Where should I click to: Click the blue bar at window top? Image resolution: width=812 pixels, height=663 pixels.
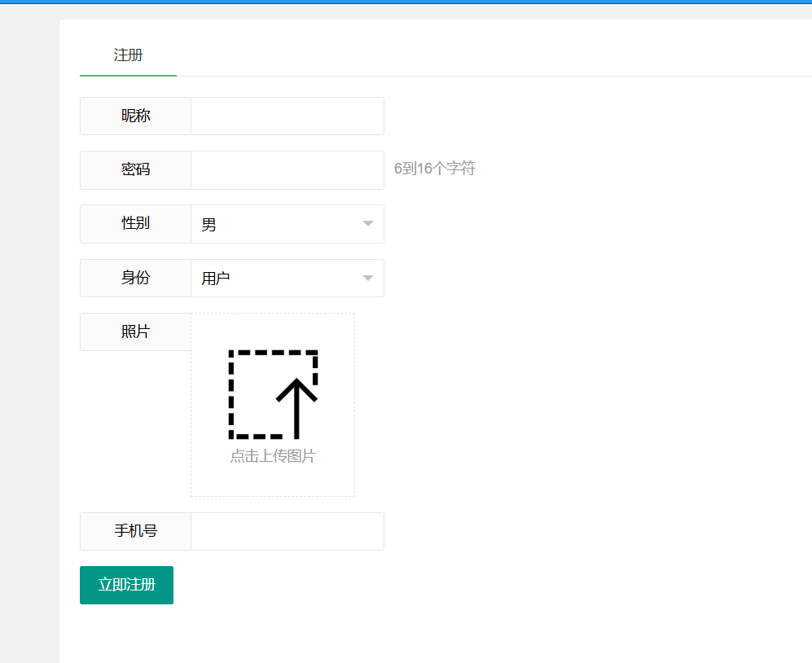[x=406, y=2]
